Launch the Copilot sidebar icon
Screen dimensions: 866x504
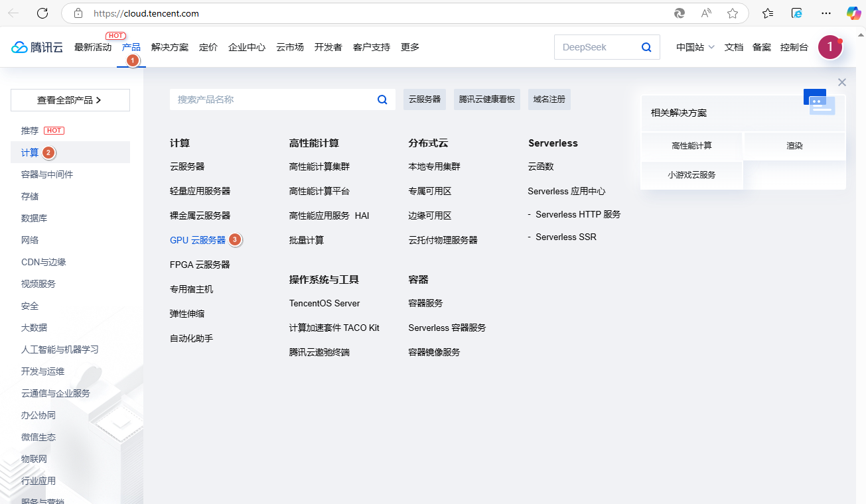tap(853, 13)
